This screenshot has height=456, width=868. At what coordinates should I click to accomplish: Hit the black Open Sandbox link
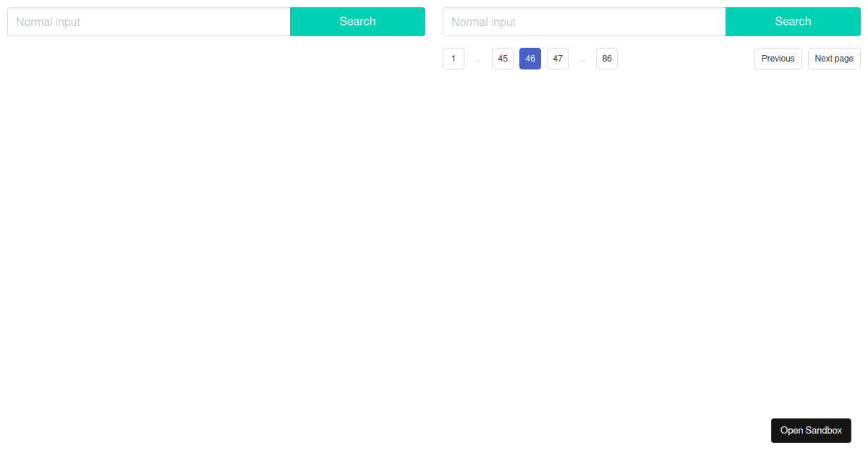[811, 431]
